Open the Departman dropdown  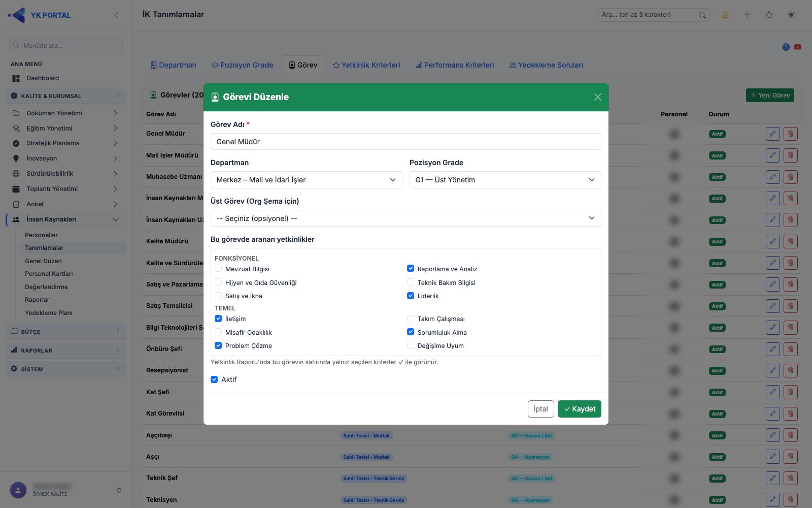click(306, 180)
